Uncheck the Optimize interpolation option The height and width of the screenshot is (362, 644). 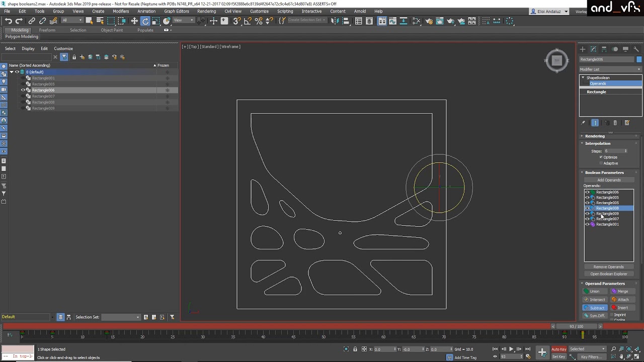(x=601, y=157)
